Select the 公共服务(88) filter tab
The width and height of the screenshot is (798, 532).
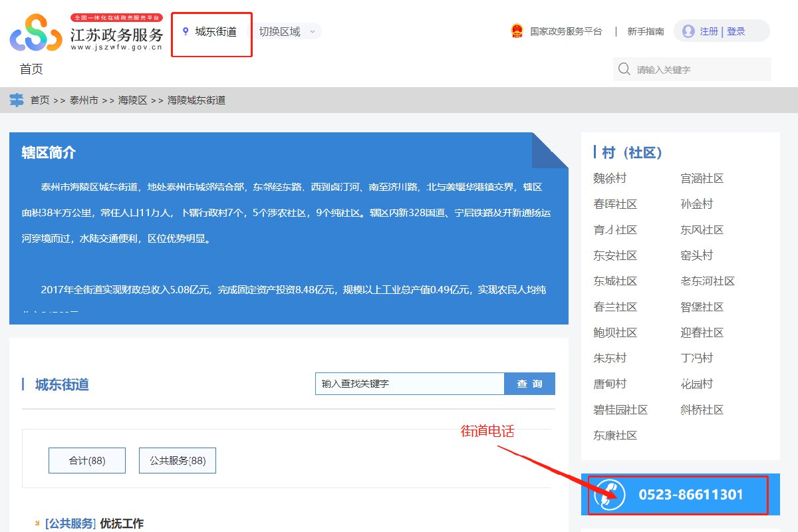point(178,460)
